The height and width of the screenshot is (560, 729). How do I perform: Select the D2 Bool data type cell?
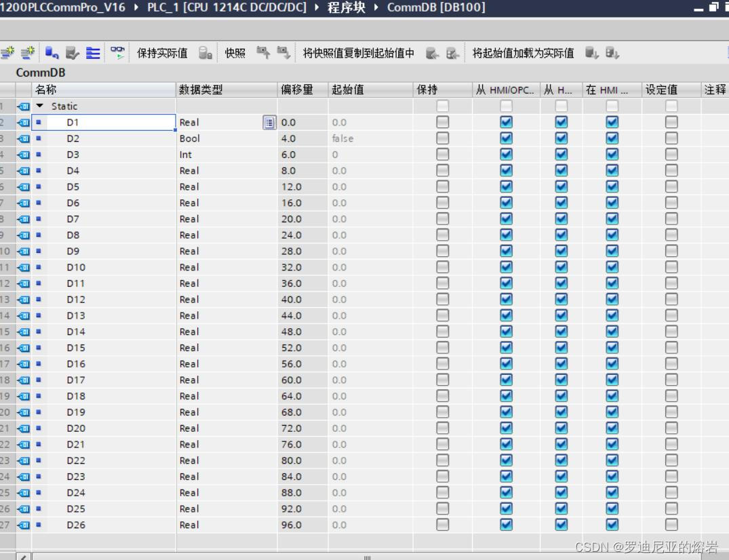(227, 138)
